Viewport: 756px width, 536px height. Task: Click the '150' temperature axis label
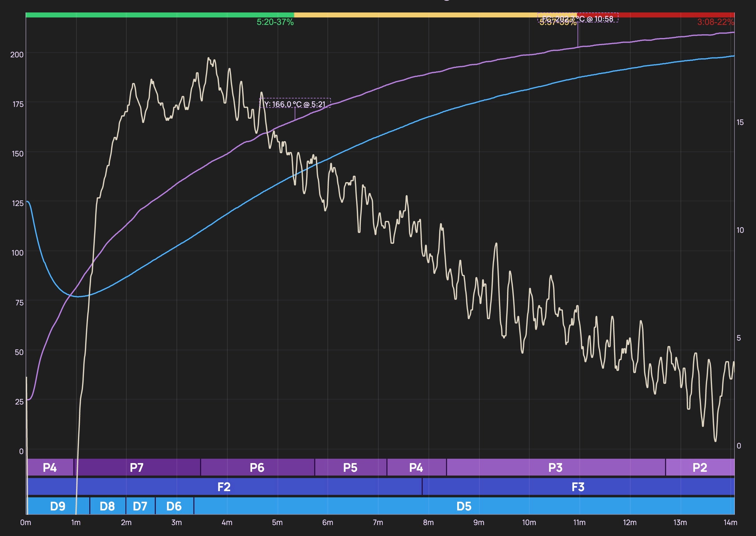pyautogui.click(x=17, y=154)
